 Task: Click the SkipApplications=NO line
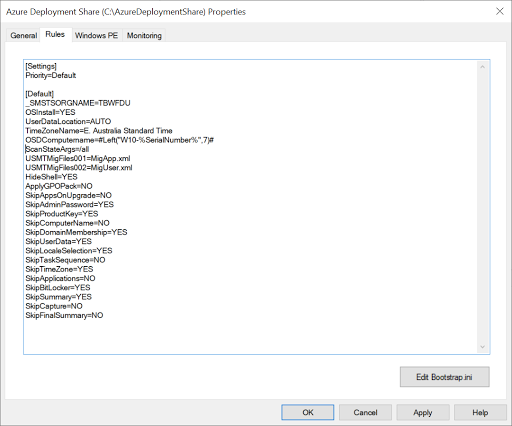tap(60, 278)
